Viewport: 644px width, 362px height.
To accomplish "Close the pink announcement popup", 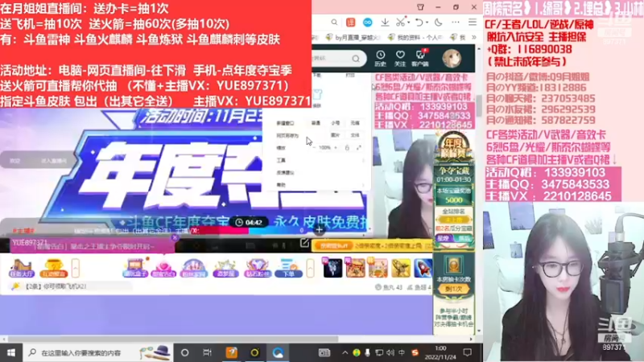I will [175, 237].
